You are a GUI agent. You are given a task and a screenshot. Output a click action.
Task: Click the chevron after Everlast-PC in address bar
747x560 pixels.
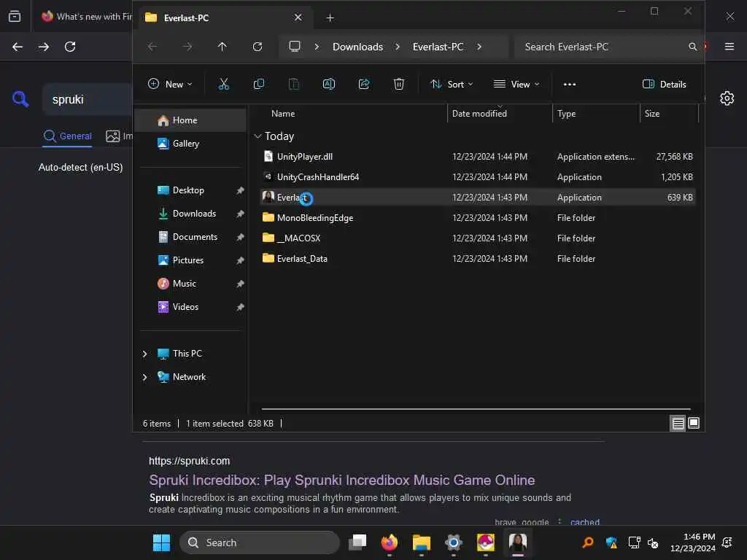(479, 47)
